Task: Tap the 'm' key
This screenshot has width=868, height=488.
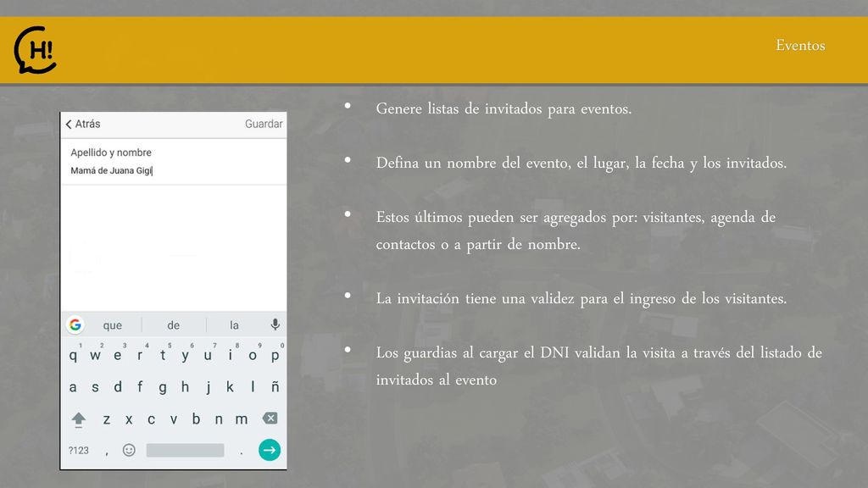Action: click(x=242, y=419)
